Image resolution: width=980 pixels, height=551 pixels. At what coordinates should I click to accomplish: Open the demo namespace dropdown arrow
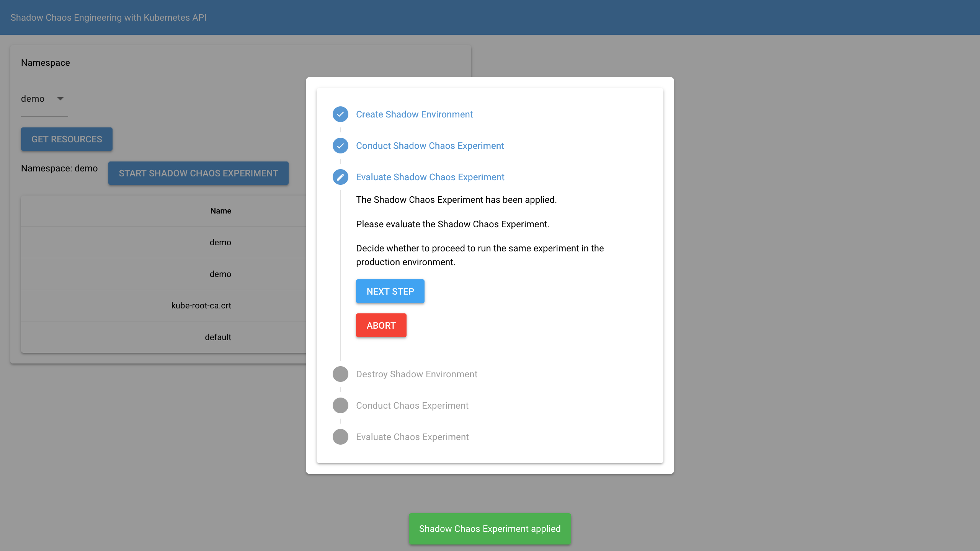pyautogui.click(x=60, y=99)
